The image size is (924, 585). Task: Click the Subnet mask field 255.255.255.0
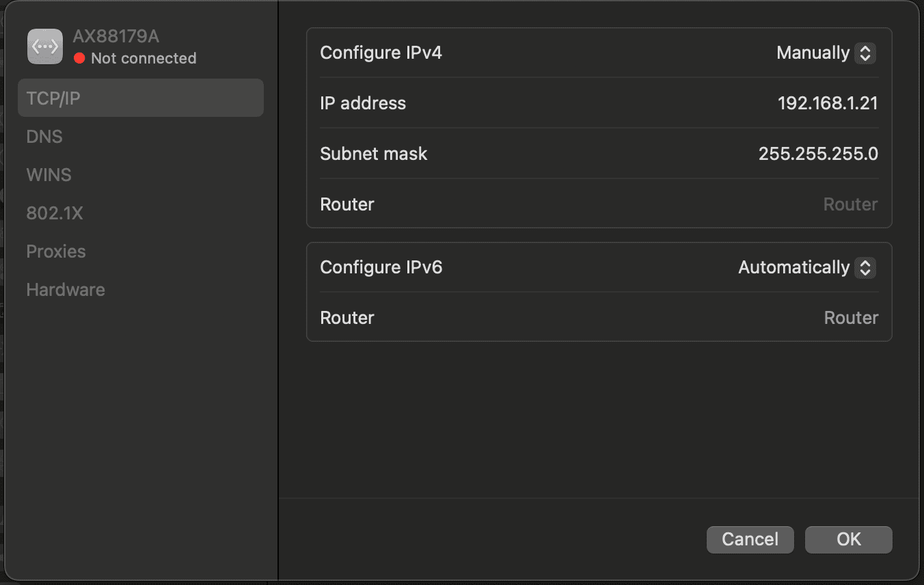817,154
